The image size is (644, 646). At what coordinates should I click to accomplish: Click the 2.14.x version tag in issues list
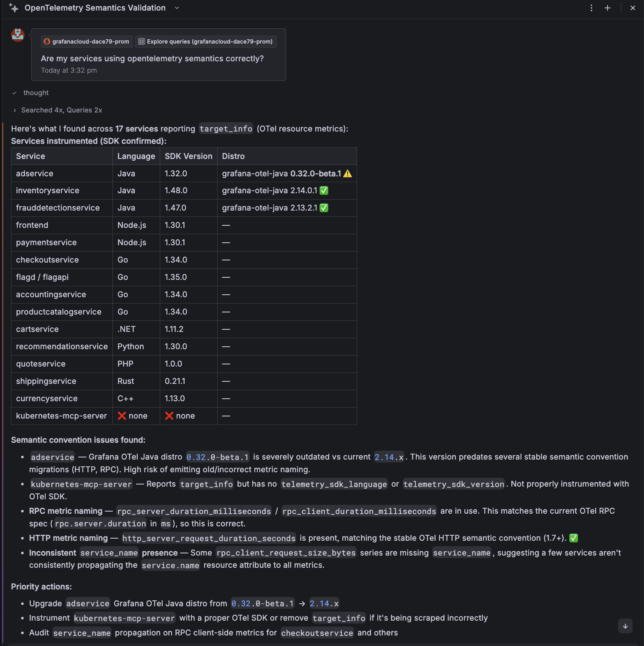tap(389, 457)
